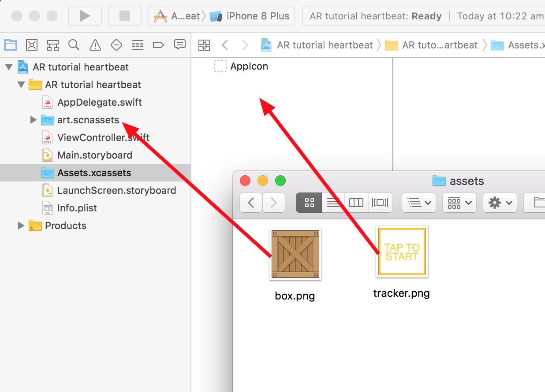This screenshot has width=545, height=392.
Task: Open the scheme selector for A...eat
Action: (x=177, y=16)
